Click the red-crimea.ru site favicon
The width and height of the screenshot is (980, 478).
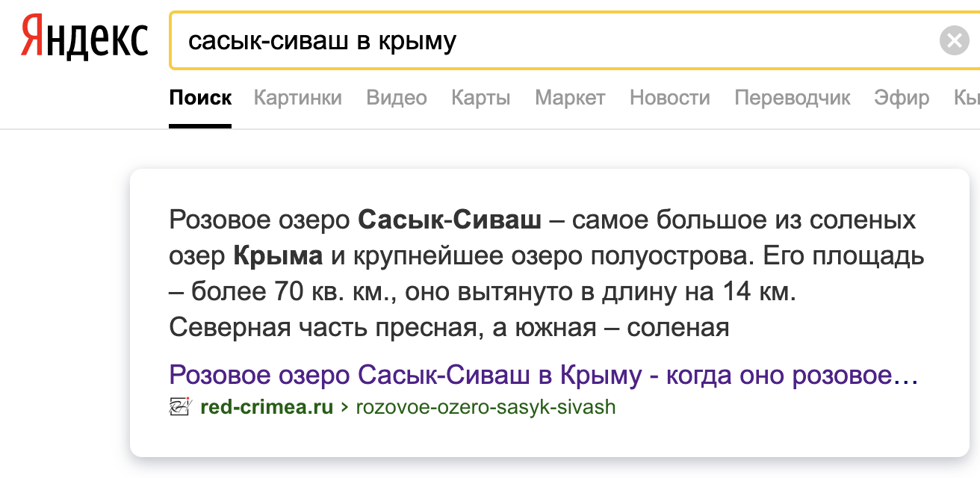[x=180, y=407]
